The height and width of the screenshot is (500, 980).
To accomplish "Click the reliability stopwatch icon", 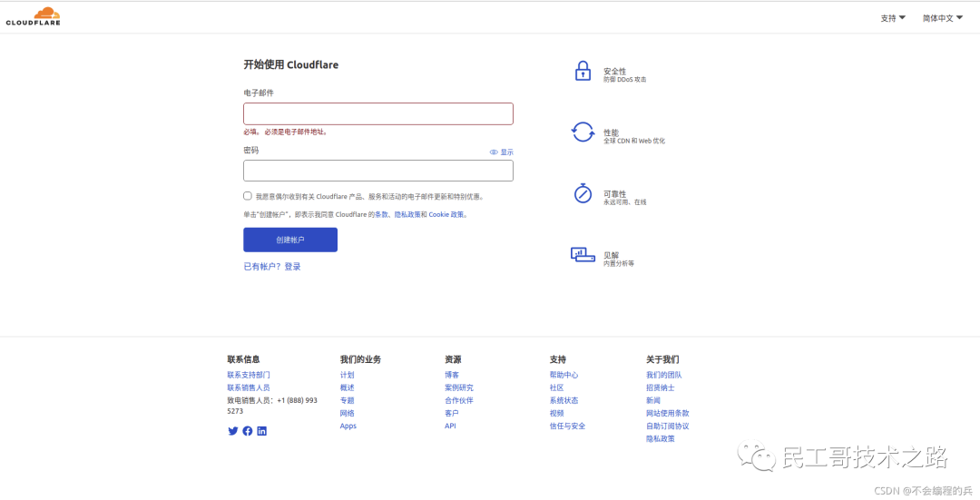I will (583, 194).
